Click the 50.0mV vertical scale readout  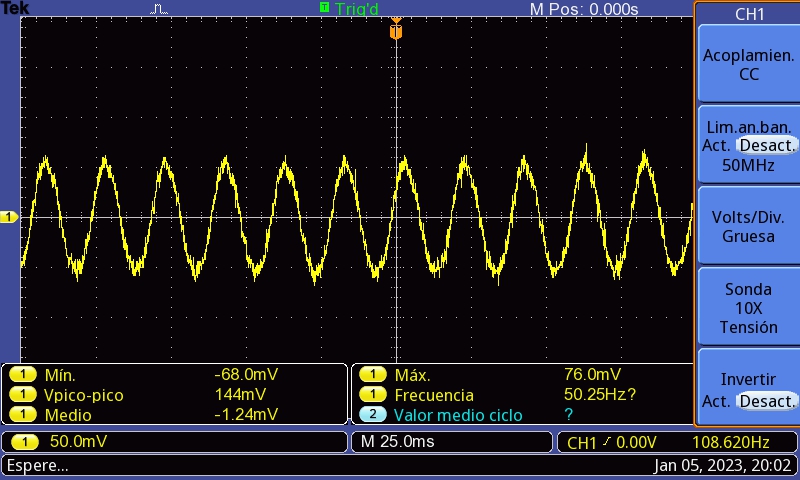(79, 442)
